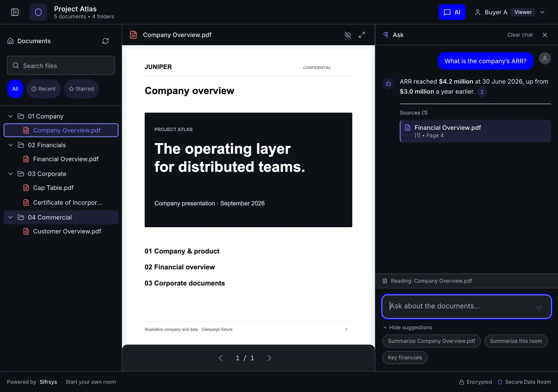Send the question with the paper plane icon
This screenshot has width=558, height=392.
click(539, 308)
